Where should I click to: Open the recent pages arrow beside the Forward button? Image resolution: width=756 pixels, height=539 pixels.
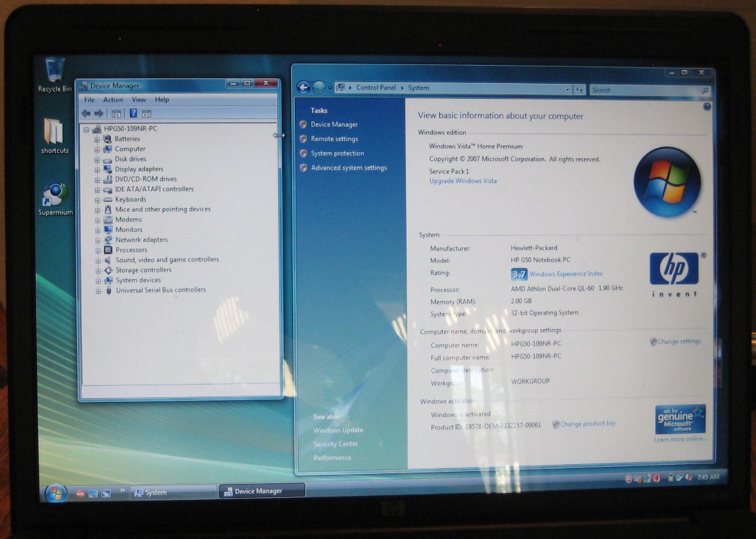[x=330, y=88]
